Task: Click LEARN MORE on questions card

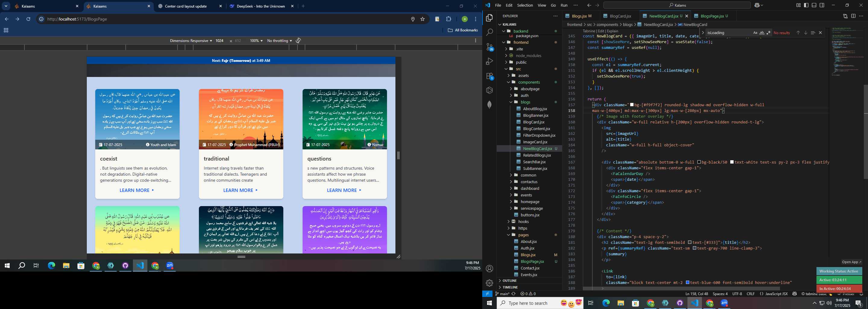Action: pos(344,190)
